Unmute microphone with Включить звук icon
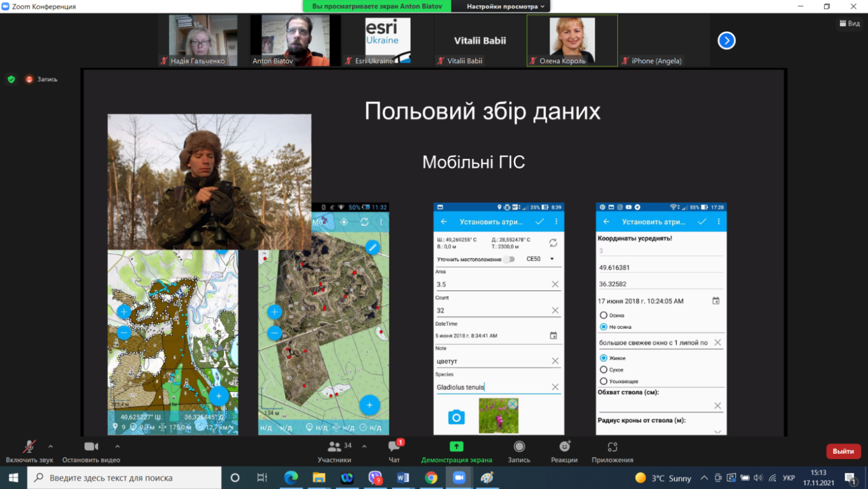Screen dimensions: 868x489 tap(29, 447)
